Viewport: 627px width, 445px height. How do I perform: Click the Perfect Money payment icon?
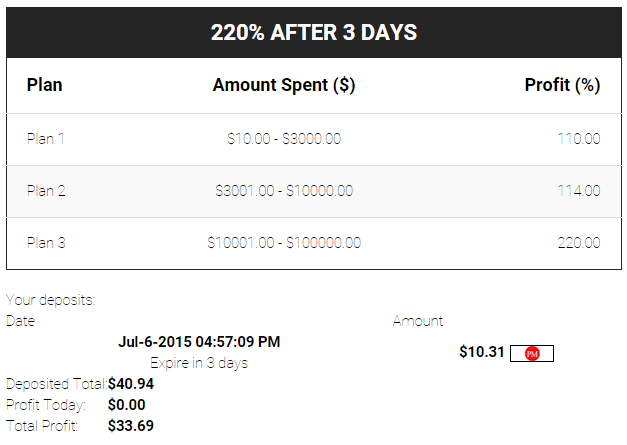click(532, 353)
